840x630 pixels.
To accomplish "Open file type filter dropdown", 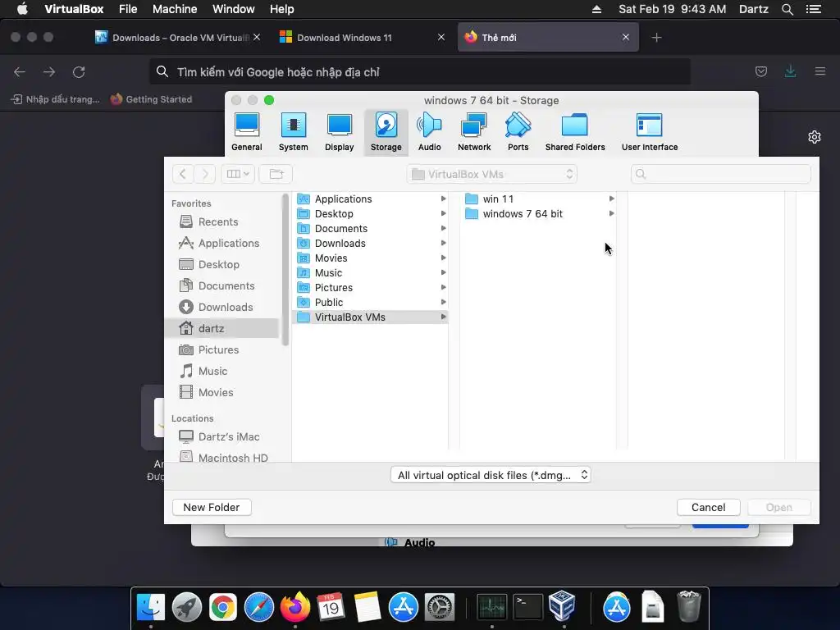I will pyautogui.click(x=491, y=475).
